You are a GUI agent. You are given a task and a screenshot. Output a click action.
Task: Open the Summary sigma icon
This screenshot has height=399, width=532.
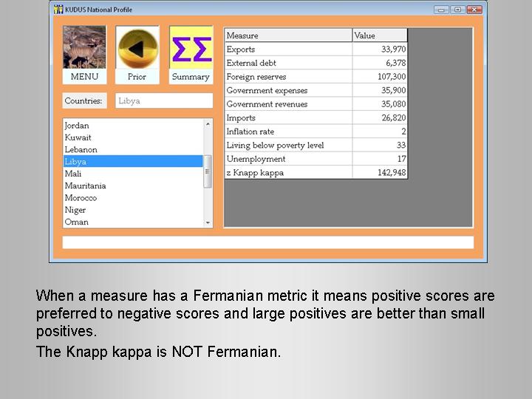pos(191,48)
